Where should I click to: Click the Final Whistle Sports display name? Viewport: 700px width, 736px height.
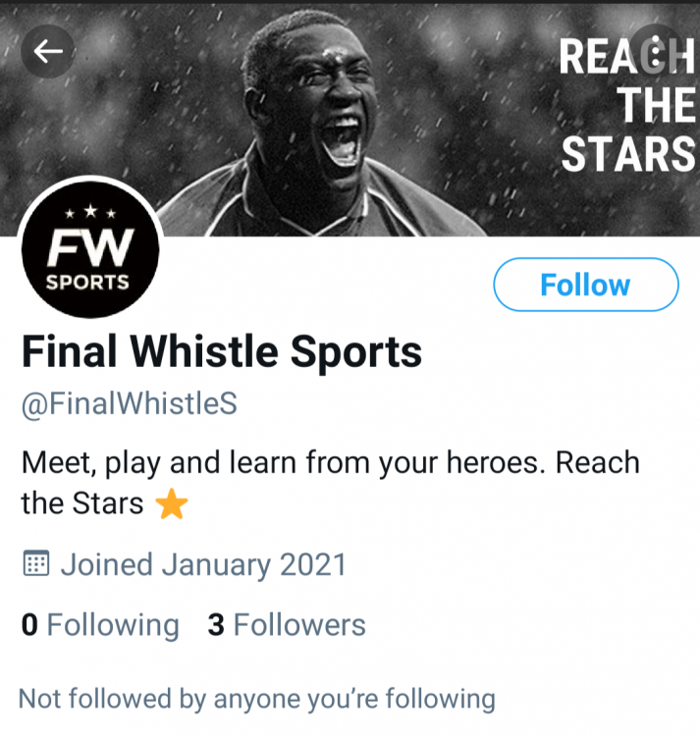click(222, 352)
